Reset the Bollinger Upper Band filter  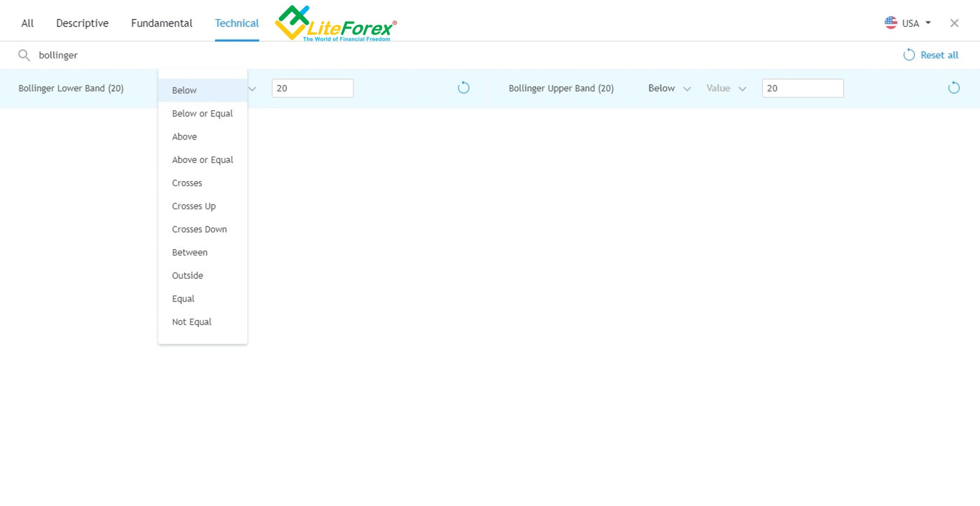coord(954,87)
